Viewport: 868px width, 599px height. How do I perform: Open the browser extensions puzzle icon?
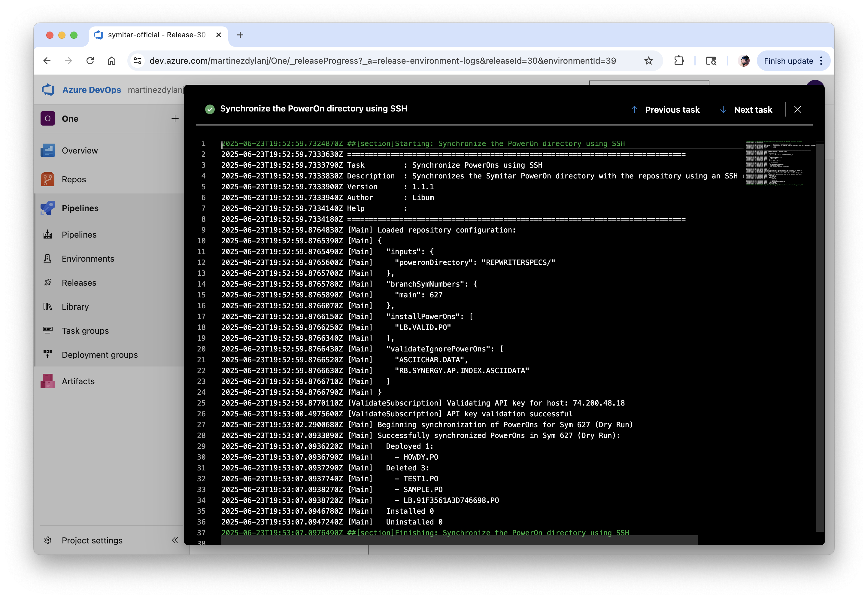(679, 61)
